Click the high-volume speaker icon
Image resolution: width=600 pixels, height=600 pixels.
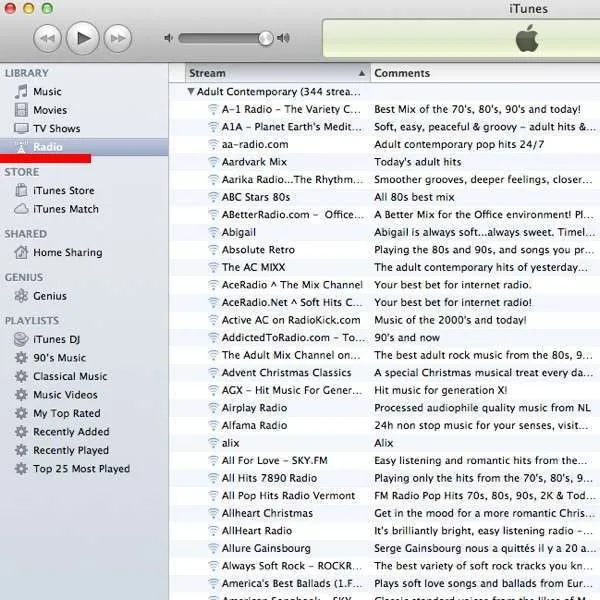tap(283, 38)
